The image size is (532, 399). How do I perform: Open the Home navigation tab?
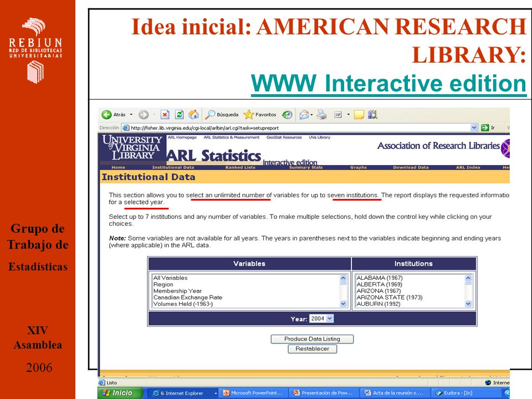tap(118, 167)
